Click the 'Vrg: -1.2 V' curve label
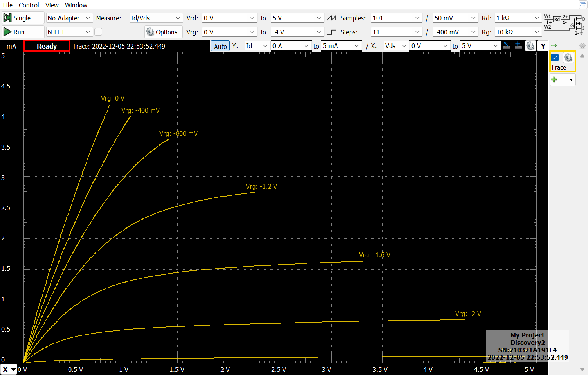Image resolution: width=588 pixels, height=375 pixels. click(262, 186)
